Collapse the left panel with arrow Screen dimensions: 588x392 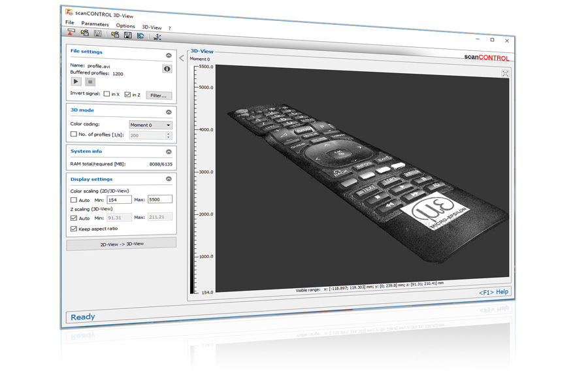click(182, 58)
